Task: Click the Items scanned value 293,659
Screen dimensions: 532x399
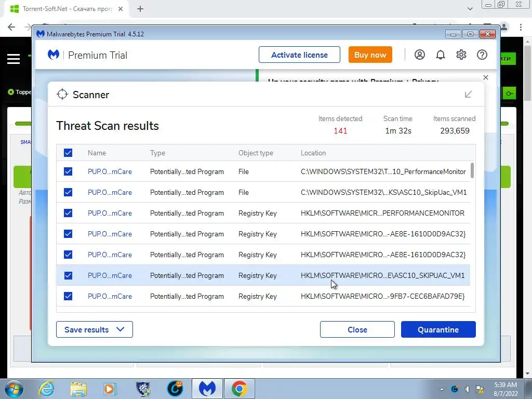Action: pyautogui.click(x=455, y=130)
